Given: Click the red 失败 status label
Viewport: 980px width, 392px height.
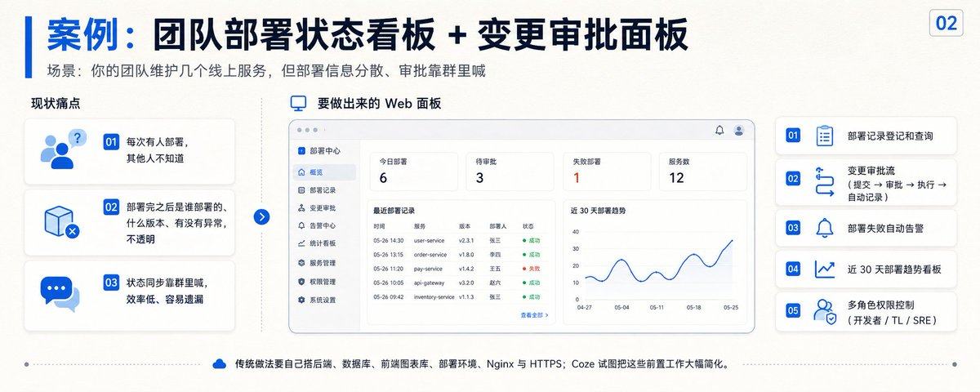Looking at the screenshot, I should tap(534, 269).
